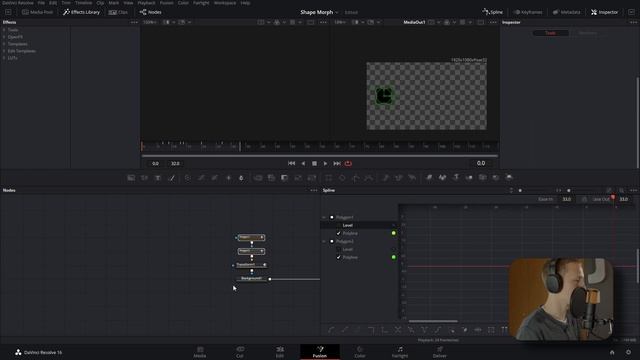Collapse the Polygon1 group in Spline
This screenshot has height=360, width=640.
pos(324,217)
